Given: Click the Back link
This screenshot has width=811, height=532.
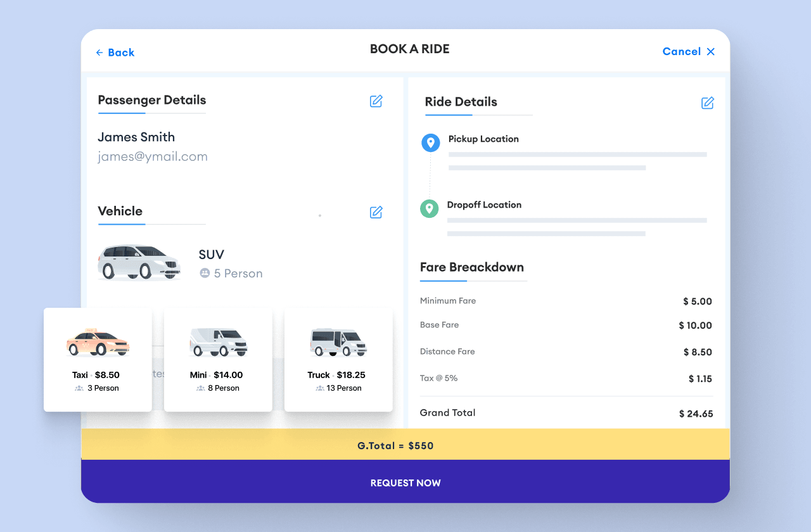Looking at the screenshot, I should (x=115, y=53).
